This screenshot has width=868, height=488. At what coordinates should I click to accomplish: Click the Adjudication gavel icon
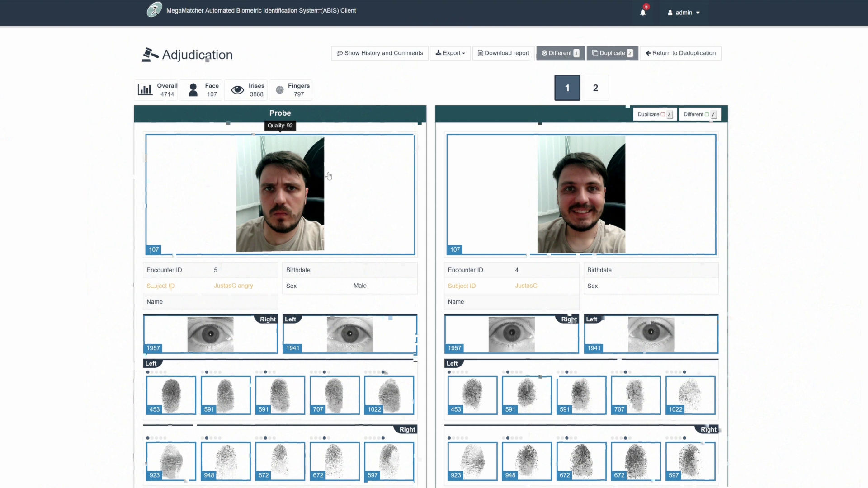pos(150,55)
